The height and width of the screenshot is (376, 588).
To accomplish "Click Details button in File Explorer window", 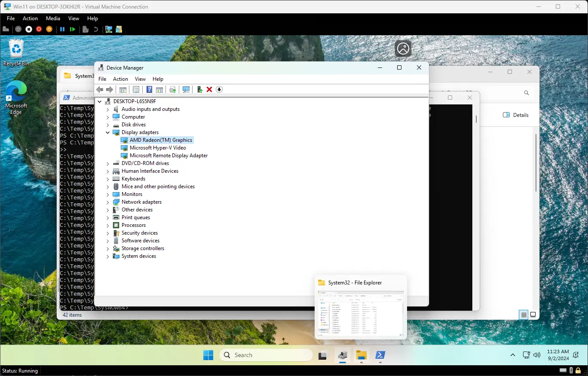I will tap(515, 115).
